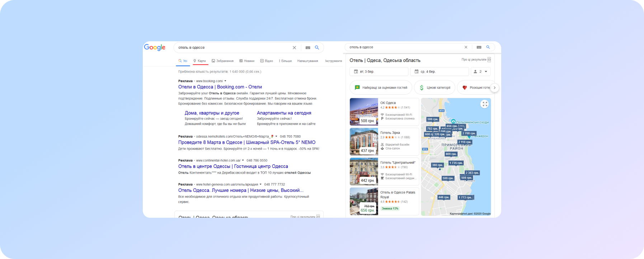Click the info icon beside 'Про ці результати'

pyautogui.click(x=489, y=60)
